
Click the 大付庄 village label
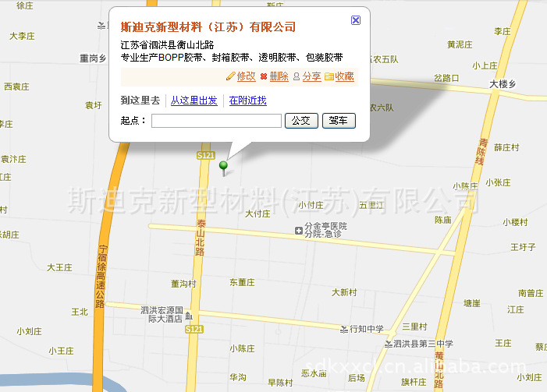pos(258,214)
